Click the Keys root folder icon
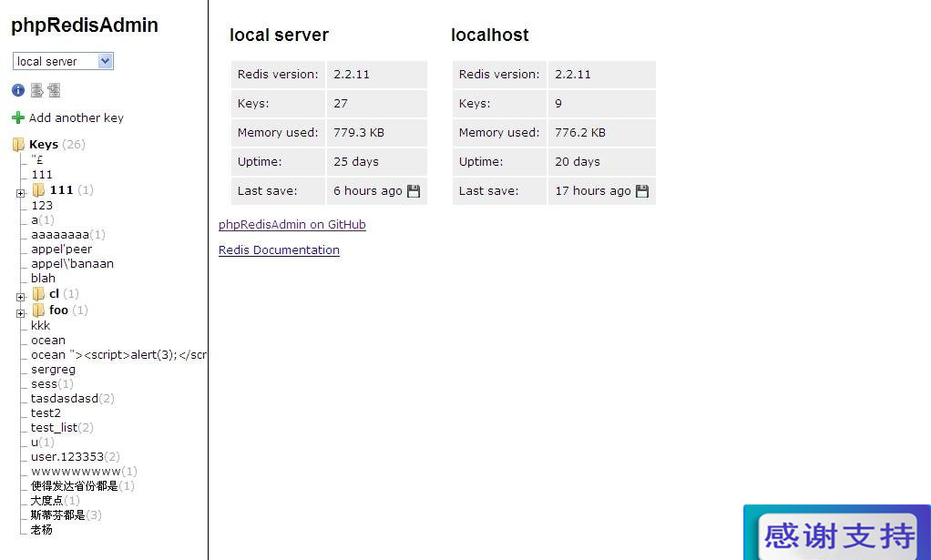931x560 pixels. point(18,144)
